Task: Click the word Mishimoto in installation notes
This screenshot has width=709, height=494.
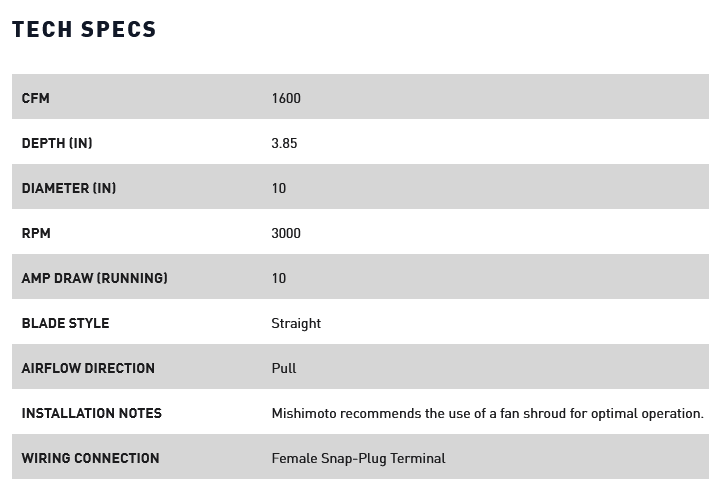Action: coord(306,413)
